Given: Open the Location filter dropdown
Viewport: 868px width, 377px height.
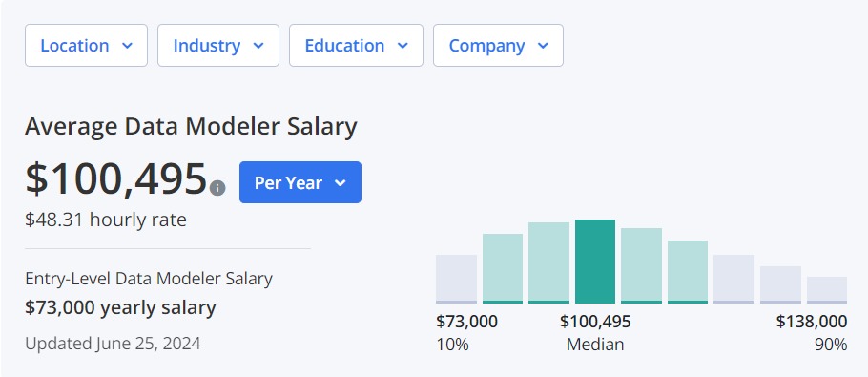Looking at the screenshot, I should (87, 46).
